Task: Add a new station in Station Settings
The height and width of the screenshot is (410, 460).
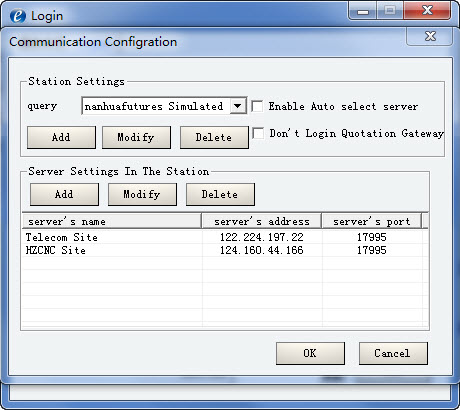Action: [x=61, y=137]
